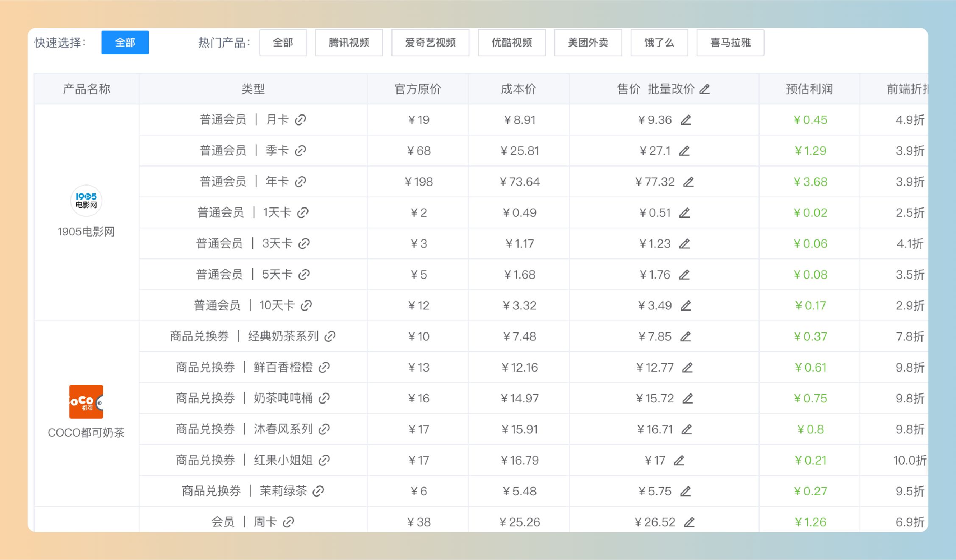This screenshot has height=560, width=956.
Task: Edit sale price ¥77.32 pencil icon
Action: pyautogui.click(x=688, y=182)
